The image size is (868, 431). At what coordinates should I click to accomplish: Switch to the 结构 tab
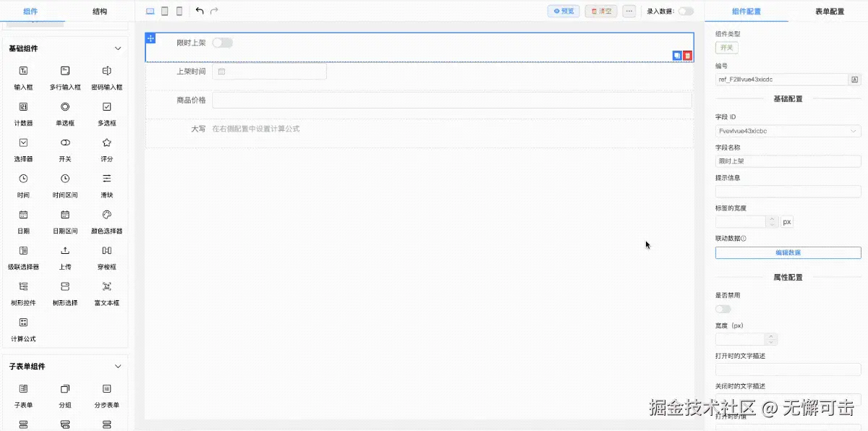pyautogui.click(x=99, y=11)
